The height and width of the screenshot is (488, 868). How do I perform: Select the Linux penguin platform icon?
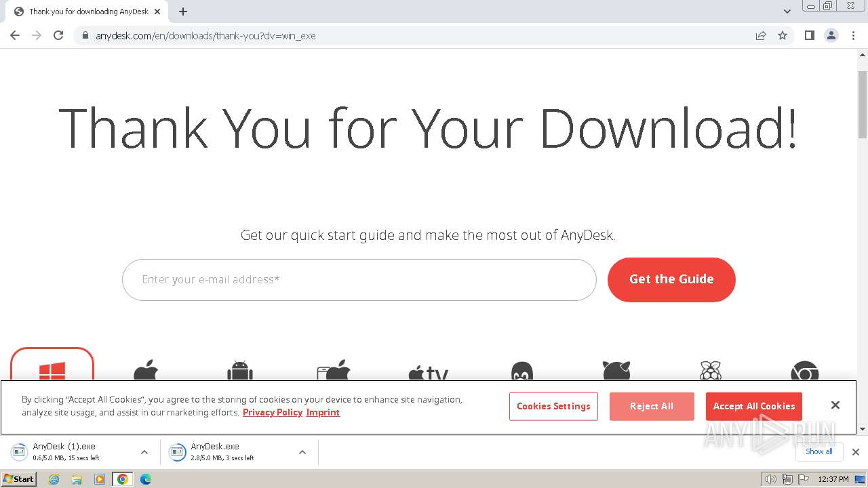521,370
